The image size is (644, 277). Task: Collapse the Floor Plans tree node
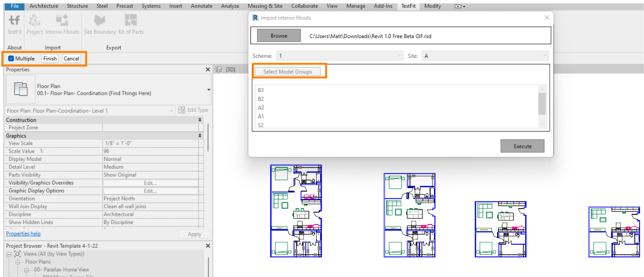[17, 262]
